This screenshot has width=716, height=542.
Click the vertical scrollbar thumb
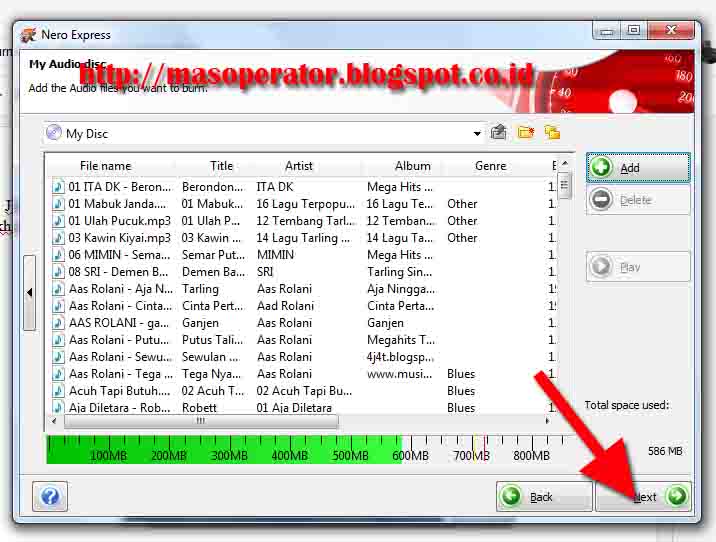[564, 185]
